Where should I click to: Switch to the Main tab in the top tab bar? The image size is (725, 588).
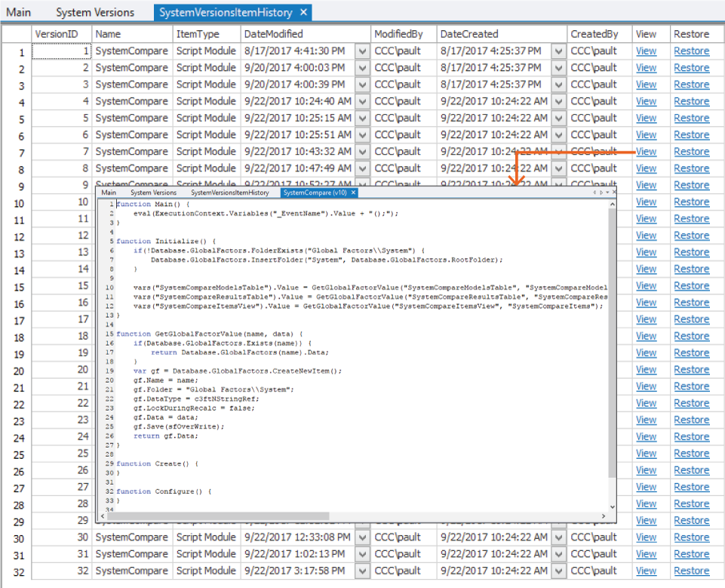click(x=19, y=13)
